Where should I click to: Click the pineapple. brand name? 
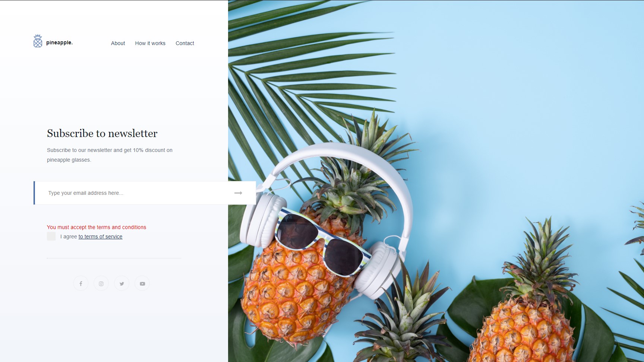tap(59, 42)
